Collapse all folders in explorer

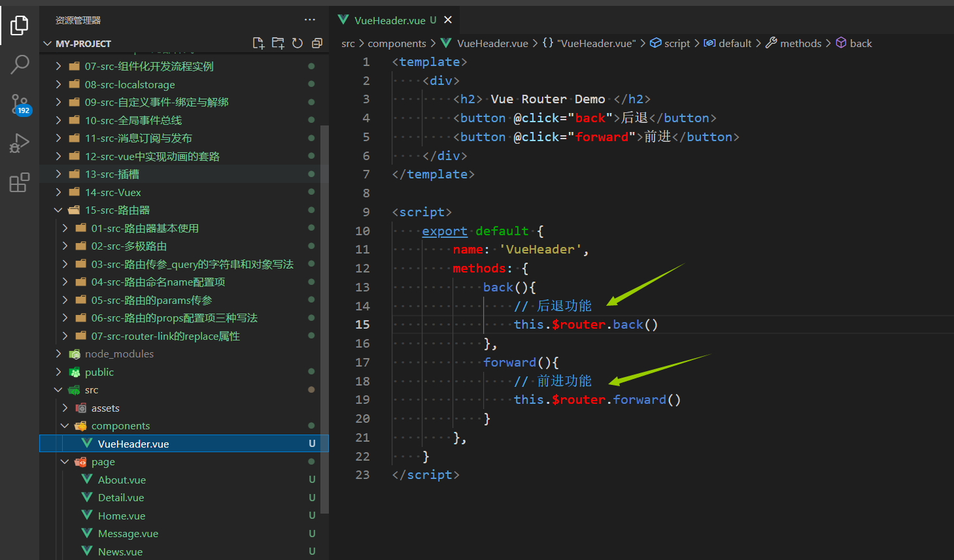[317, 43]
